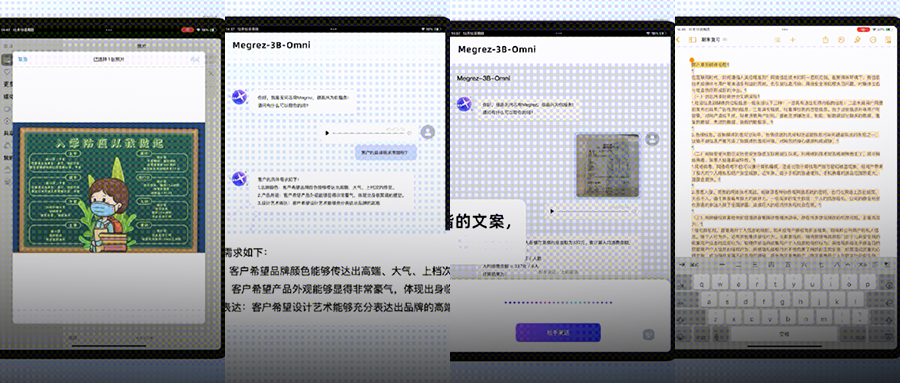
Task: Tap the plus insert icon in Pages
Action: click(x=793, y=40)
